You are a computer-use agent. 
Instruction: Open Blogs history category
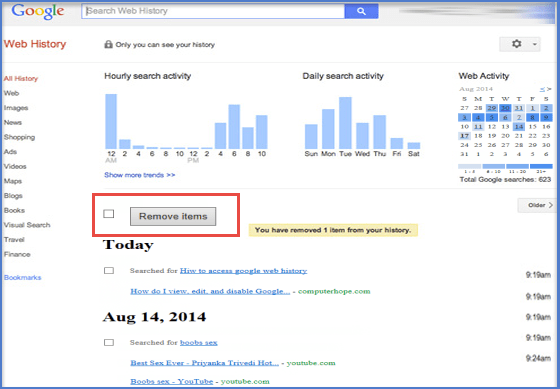[13, 196]
